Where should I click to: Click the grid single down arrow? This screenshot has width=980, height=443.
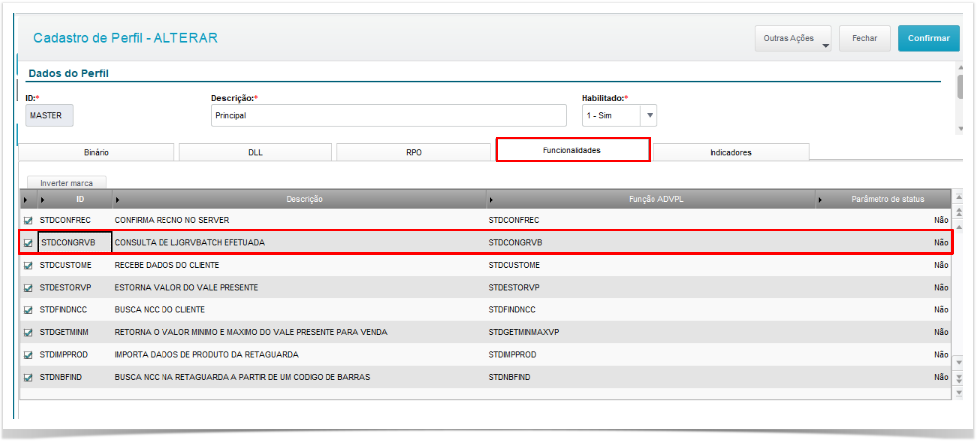coord(959,363)
